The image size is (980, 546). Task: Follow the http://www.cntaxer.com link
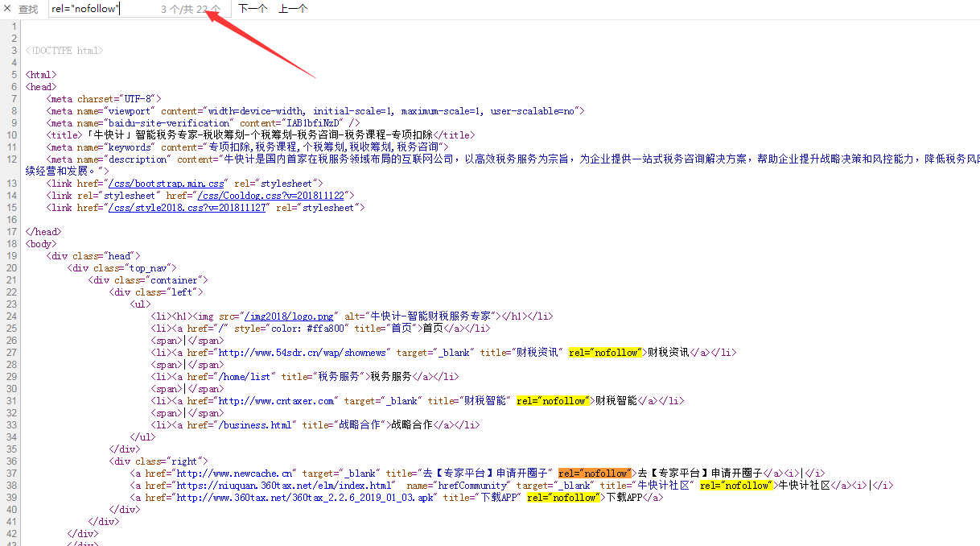276,401
